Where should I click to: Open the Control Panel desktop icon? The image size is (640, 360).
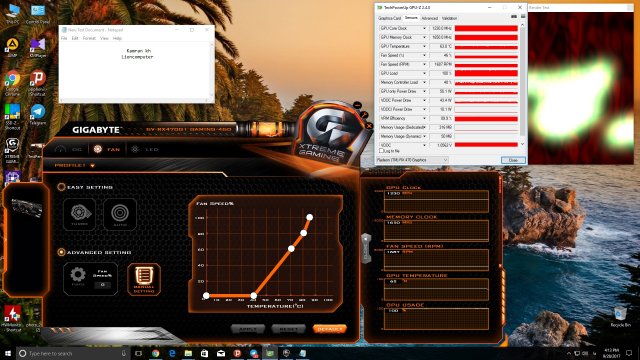click(x=38, y=13)
